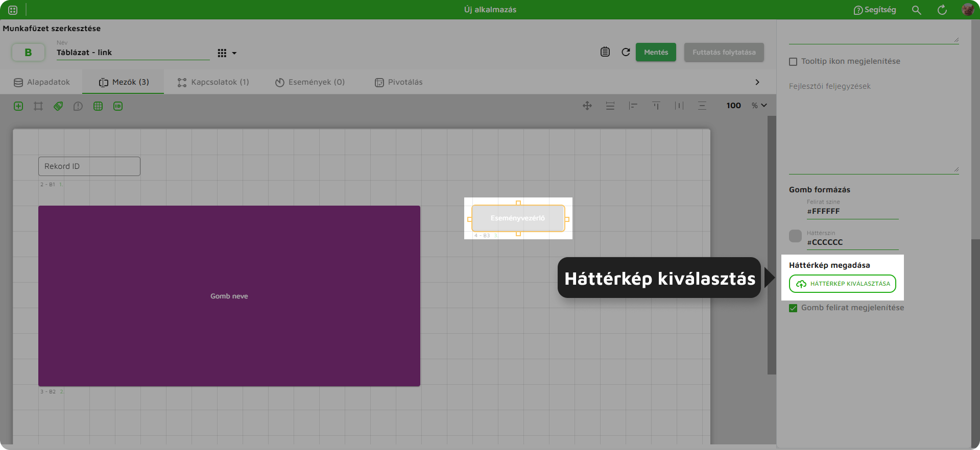The height and width of the screenshot is (450, 980).
Task: Click the frame/crop tool icon
Action: coord(38,106)
